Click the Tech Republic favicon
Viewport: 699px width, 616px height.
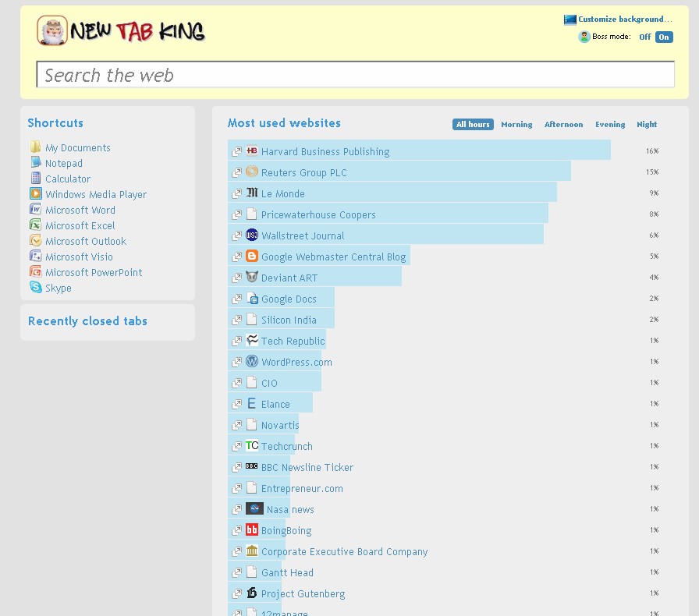[252, 340]
